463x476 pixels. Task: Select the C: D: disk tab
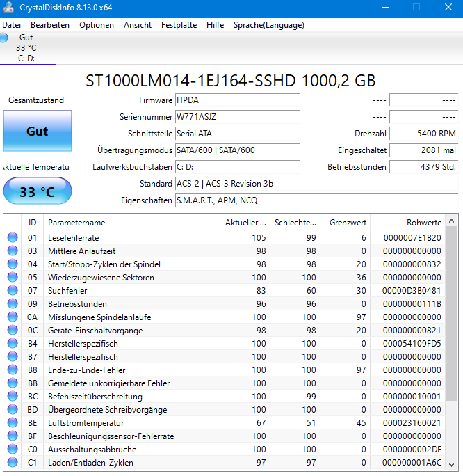pyautogui.click(x=27, y=48)
